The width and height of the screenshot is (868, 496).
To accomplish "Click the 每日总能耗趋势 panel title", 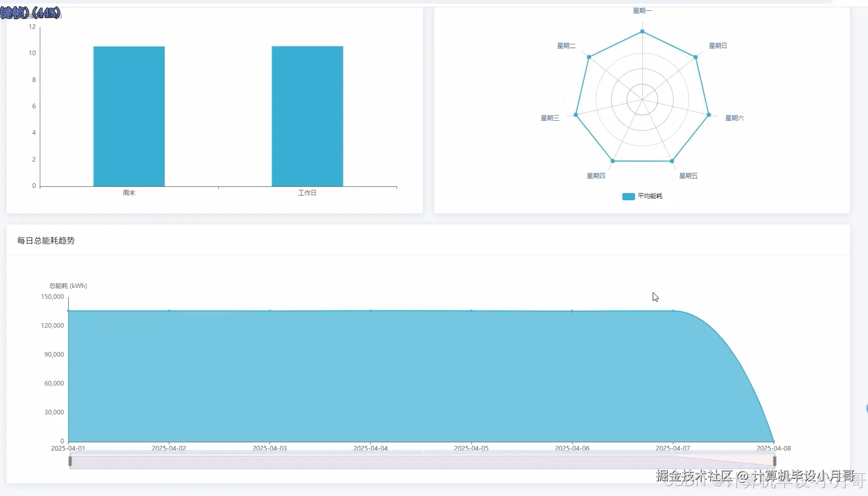I will (46, 241).
